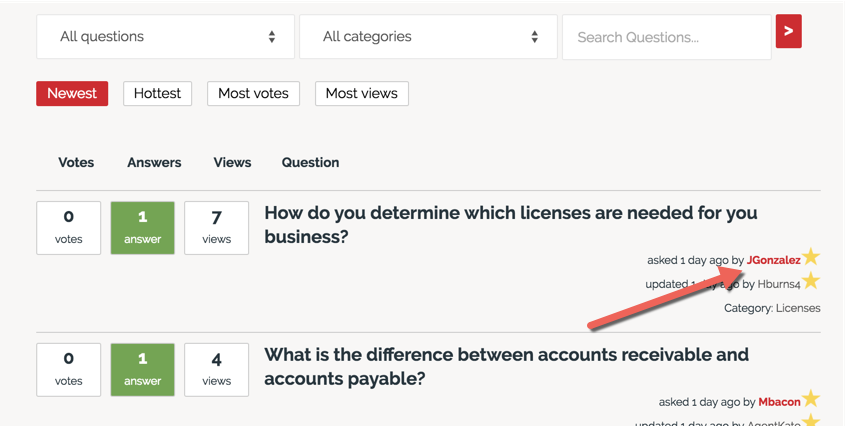Click the 1 answer box of licenses question
846x426 pixels.
coord(142,228)
